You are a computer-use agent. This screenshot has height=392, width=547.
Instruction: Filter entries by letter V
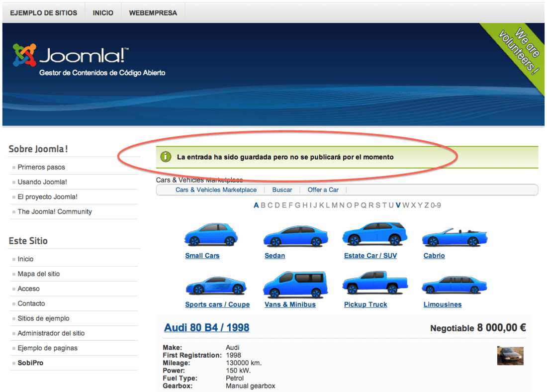[x=398, y=205]
